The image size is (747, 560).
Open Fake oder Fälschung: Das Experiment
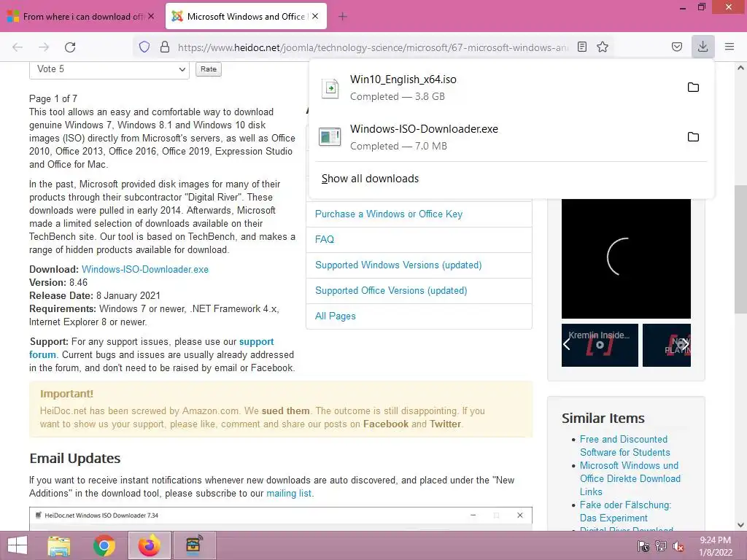625,511
